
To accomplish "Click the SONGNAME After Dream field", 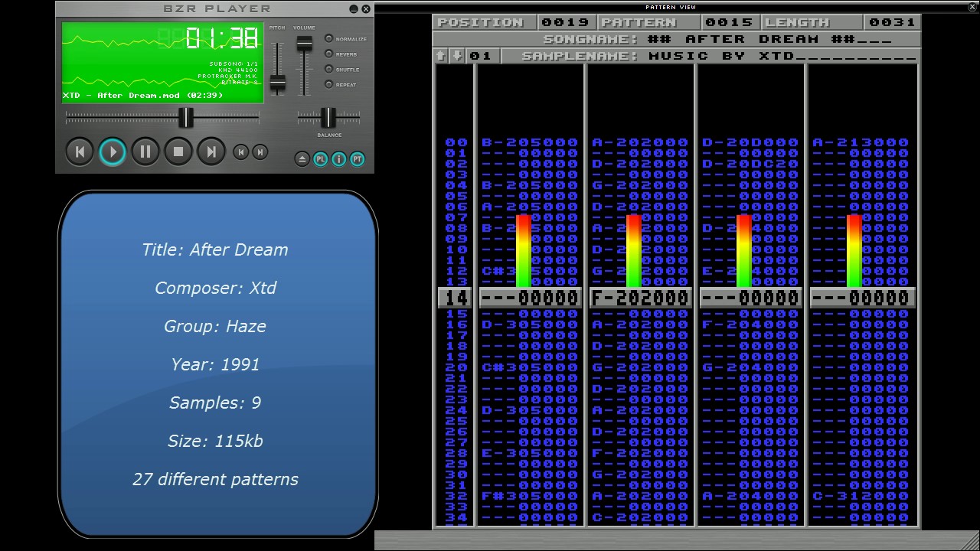I will click(769, 39).
